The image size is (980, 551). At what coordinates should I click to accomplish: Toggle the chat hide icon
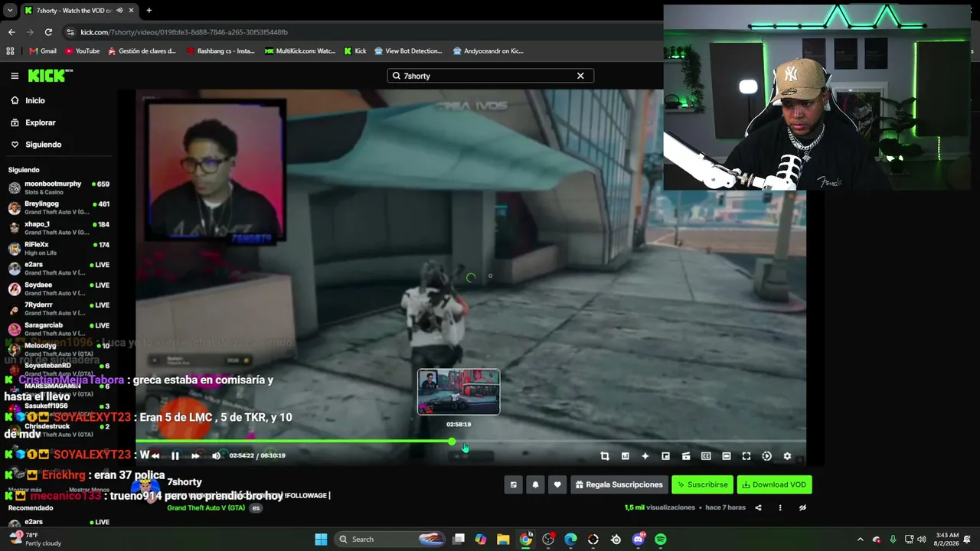pos(802,507)
